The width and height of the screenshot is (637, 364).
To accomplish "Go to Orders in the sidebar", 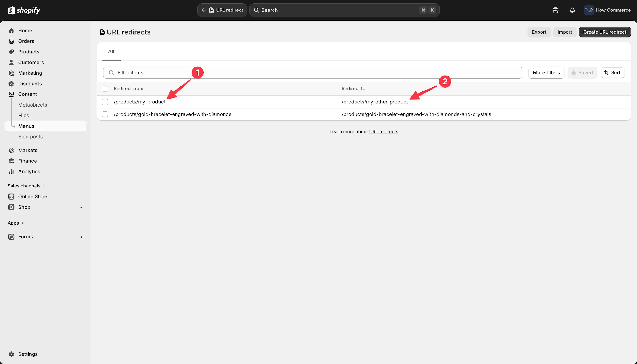I will pyautogui.click(x=26, y=41).
